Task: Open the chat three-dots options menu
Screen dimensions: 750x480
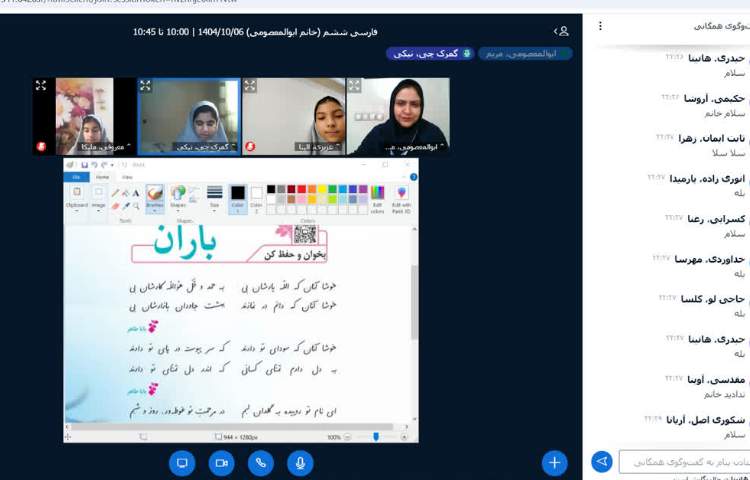Action: [600, 26]
